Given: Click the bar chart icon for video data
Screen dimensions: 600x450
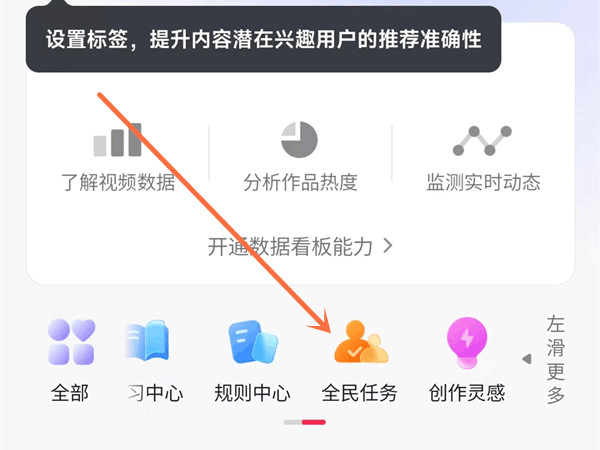Looking at the screenshot, I should coord(117,140).
